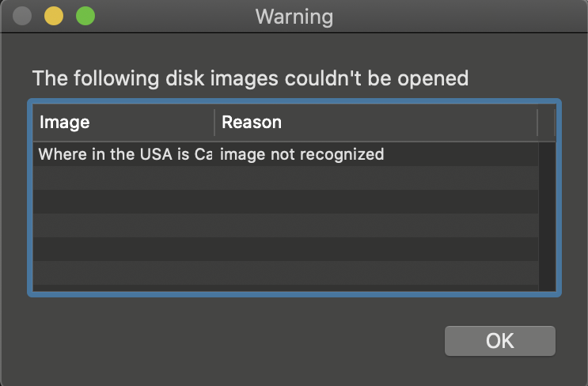588x386 pixels.
Task: Minimize window with the yellow button
Action: click(54, 16)
